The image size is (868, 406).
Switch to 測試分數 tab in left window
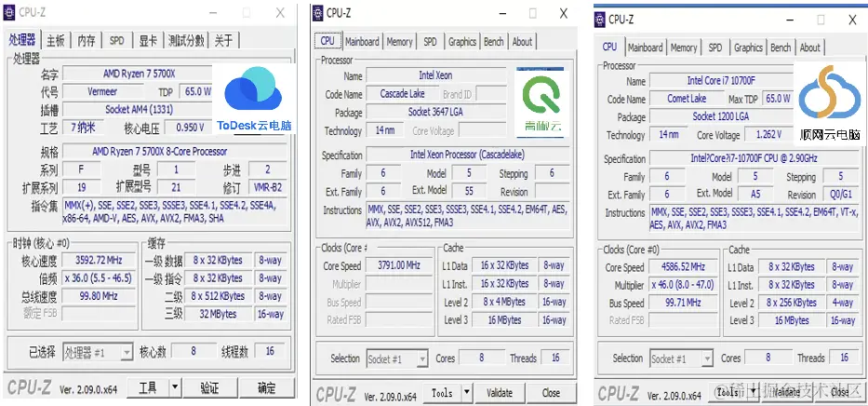[x=186, y=40]
